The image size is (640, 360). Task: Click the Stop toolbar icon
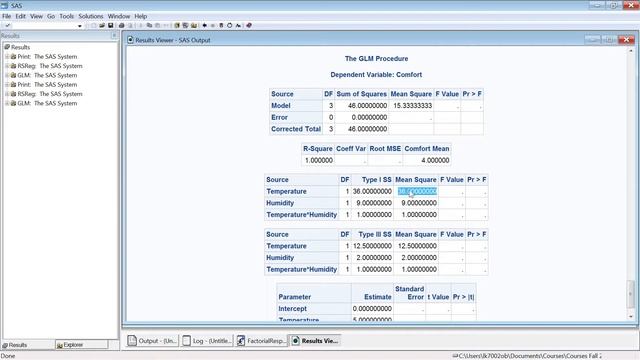[221, 25]
